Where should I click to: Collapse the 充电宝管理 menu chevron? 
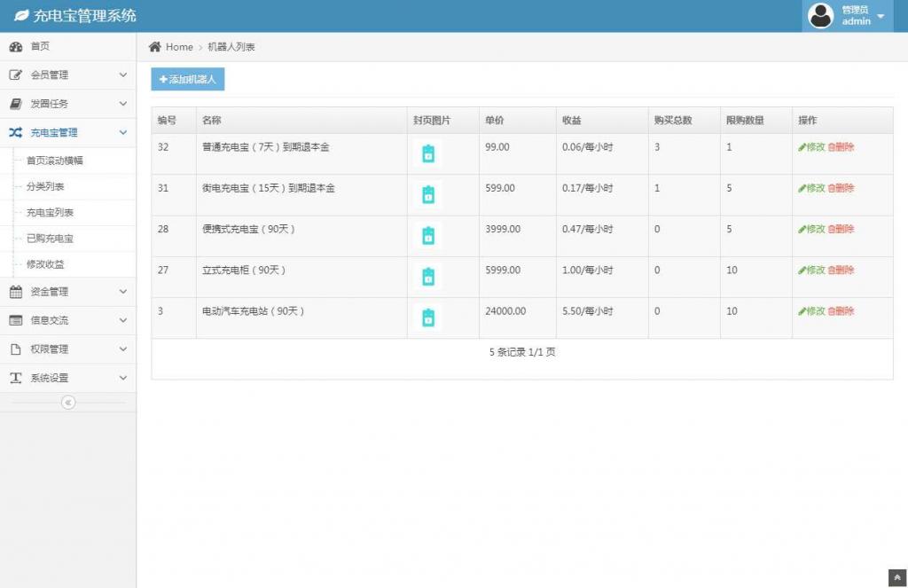[123, 133]
